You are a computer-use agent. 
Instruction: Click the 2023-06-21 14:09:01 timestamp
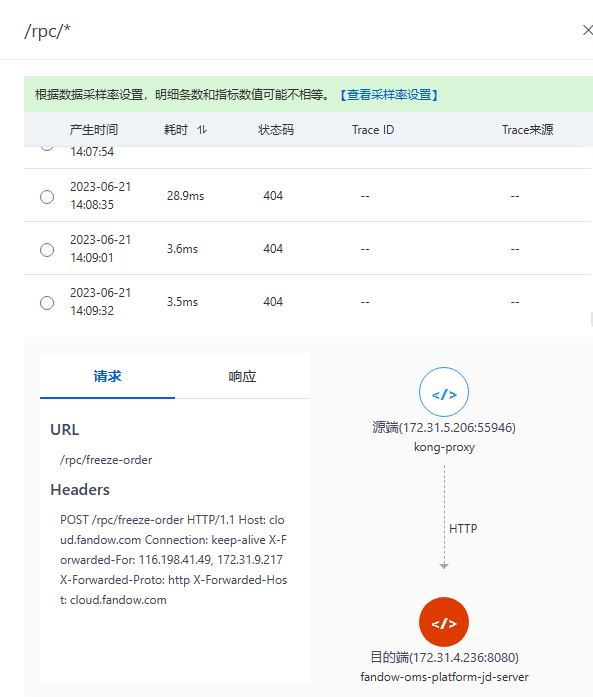click(x=100, y=248)
